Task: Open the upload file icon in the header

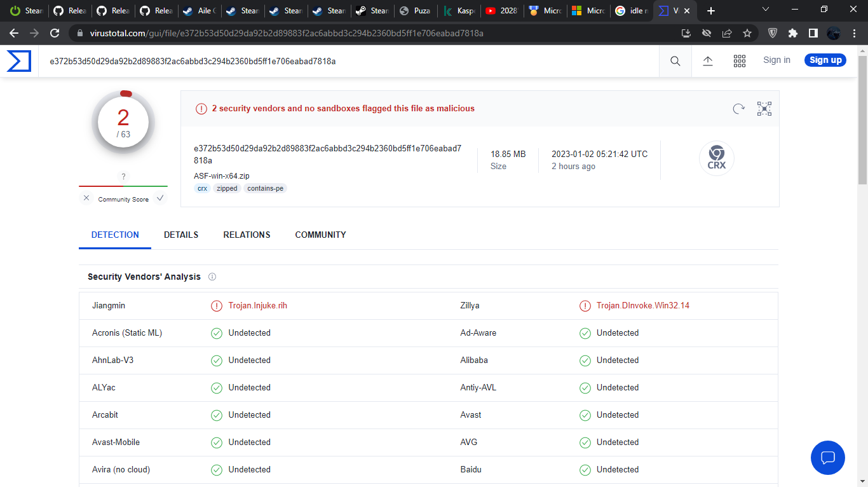Action: tap(708, 61)
